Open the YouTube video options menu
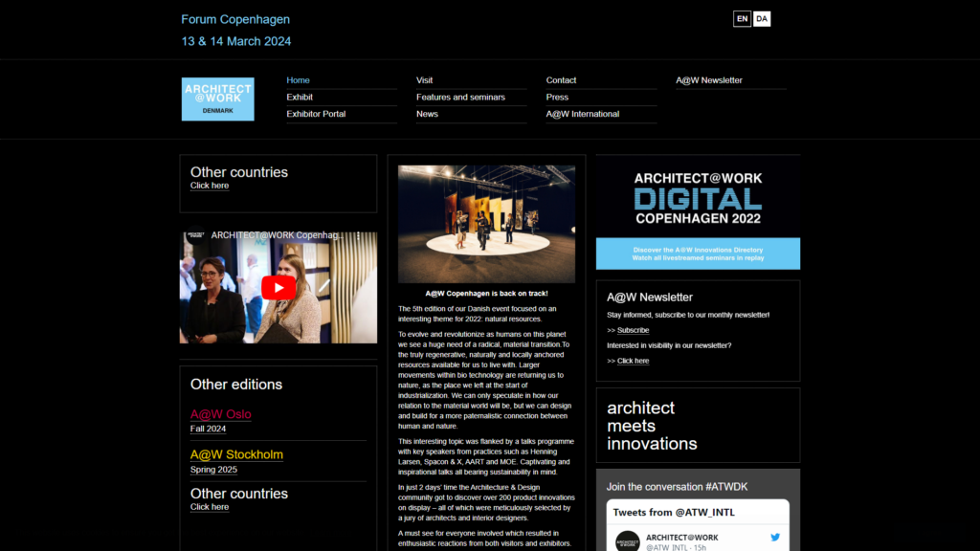Screen dimensions: 980x551 pos(358,235)
